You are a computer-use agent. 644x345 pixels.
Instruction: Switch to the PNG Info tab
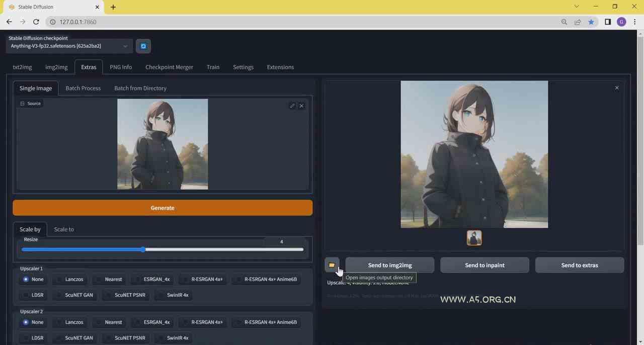pos(121,67)
